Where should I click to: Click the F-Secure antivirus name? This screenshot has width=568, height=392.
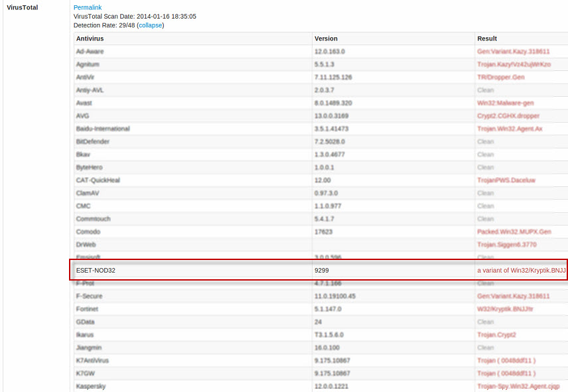click(89, 296)
